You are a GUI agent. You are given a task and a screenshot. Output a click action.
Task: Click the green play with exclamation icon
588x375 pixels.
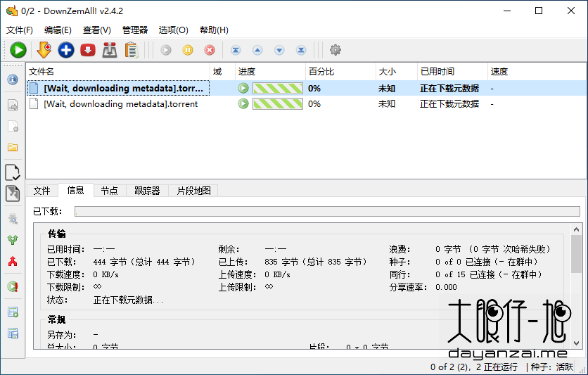[13, 286]
